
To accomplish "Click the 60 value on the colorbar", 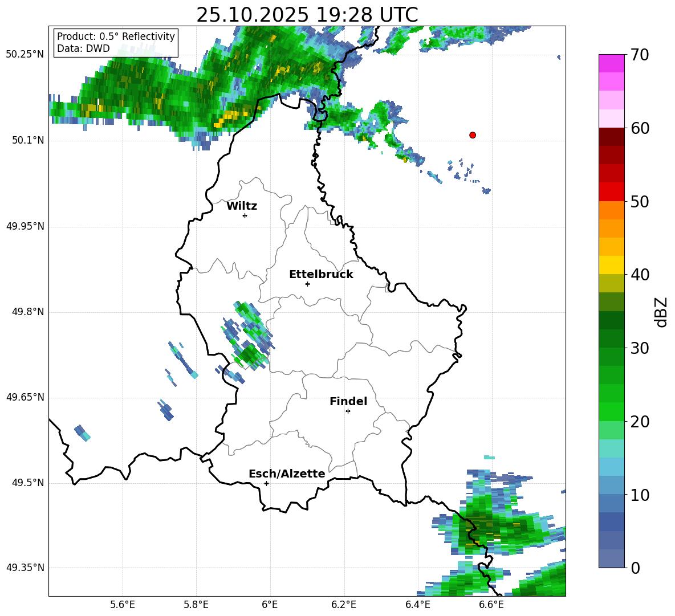I will 639,128.
